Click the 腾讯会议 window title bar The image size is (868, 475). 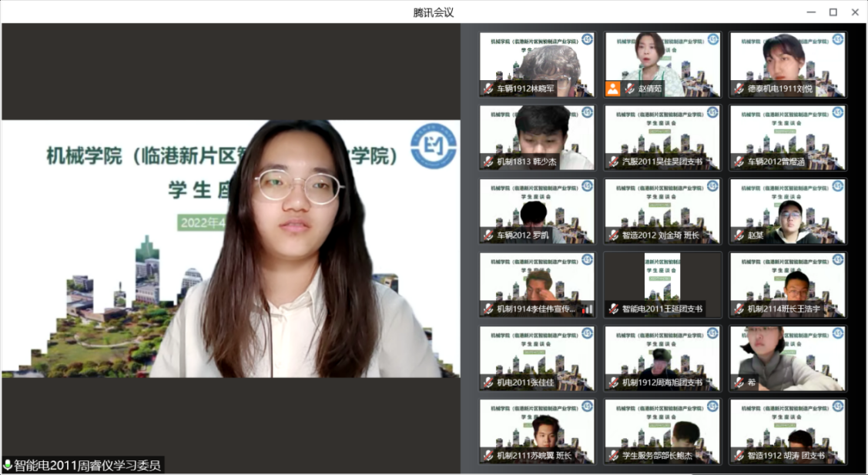coord(434,12)
